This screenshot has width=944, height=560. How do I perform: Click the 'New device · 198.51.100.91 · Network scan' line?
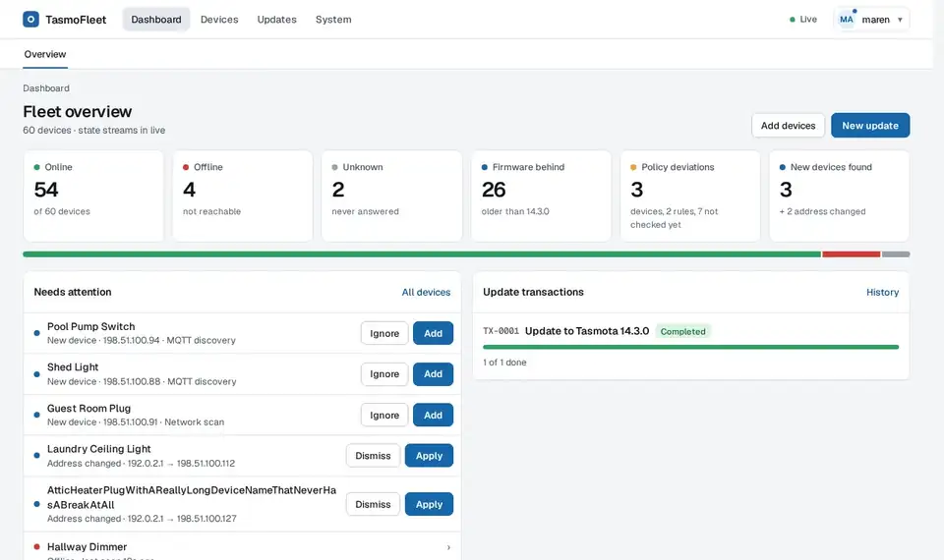[x=136, y=422]
